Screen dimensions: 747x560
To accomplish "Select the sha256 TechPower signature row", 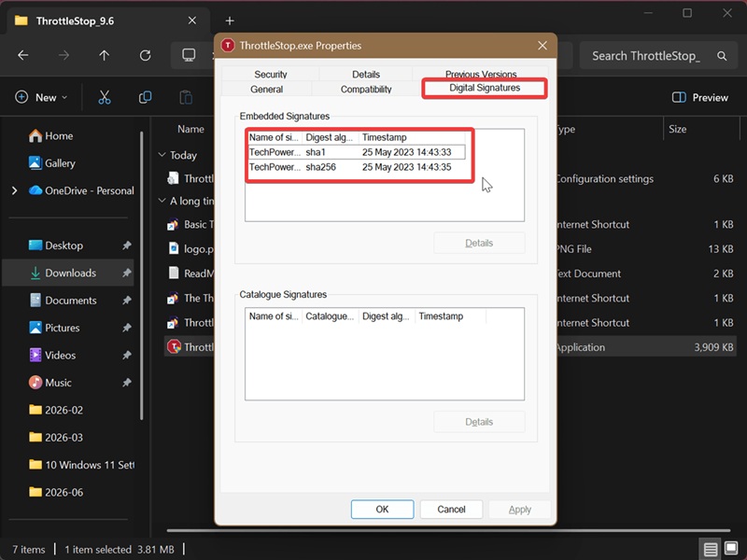I will click(357, 167).
